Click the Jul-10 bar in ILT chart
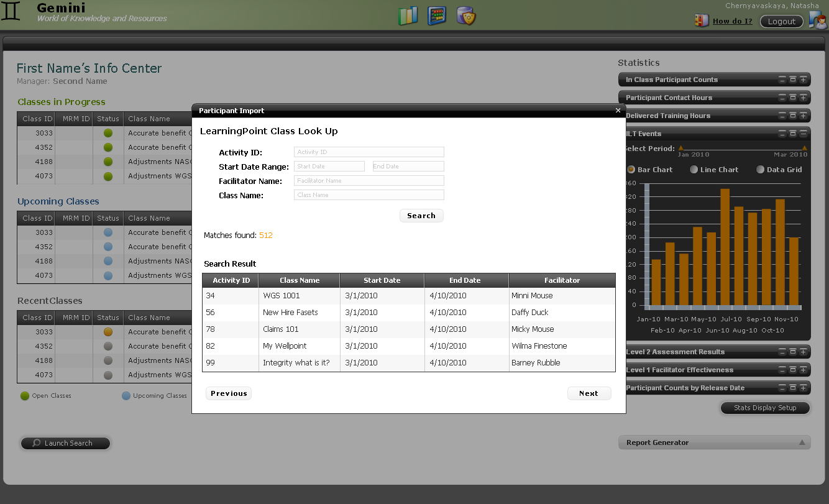Screen dimensions: 829x504 coord(725,247)
